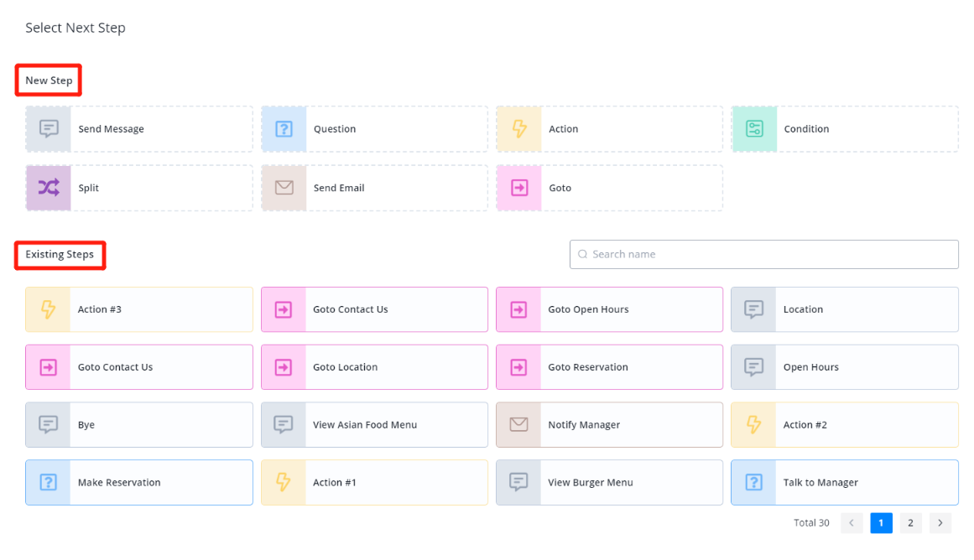Click the Make Reservation question icon

[x=49, y=483]
